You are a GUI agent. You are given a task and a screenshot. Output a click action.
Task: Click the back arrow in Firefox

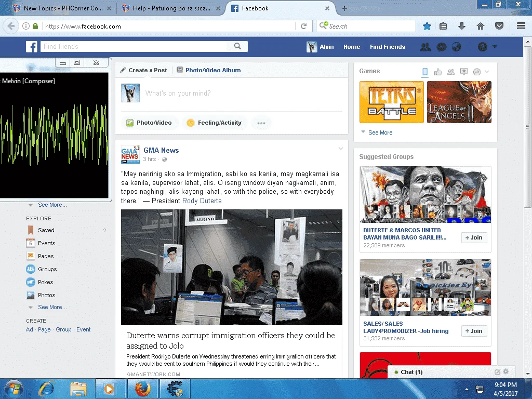tap(11, 26)
